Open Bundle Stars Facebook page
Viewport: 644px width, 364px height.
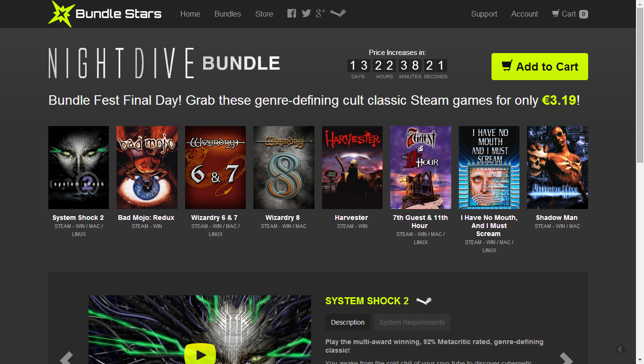coord(291,13)
